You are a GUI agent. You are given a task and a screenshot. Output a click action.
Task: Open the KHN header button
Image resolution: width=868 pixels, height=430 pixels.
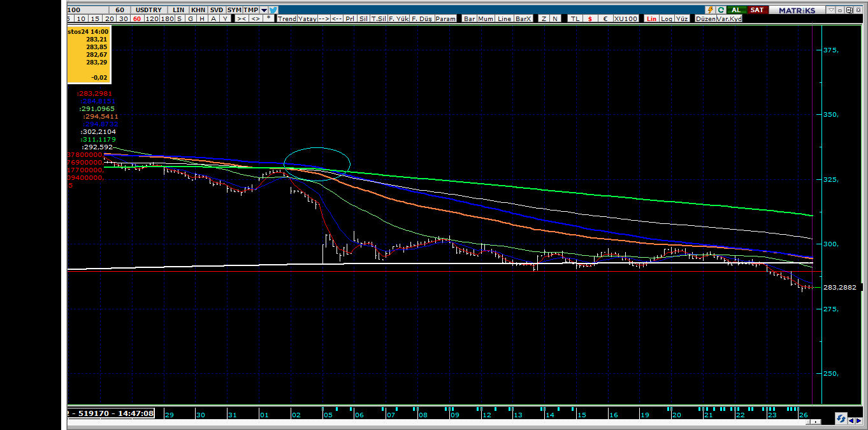click(x=199, y=10)
